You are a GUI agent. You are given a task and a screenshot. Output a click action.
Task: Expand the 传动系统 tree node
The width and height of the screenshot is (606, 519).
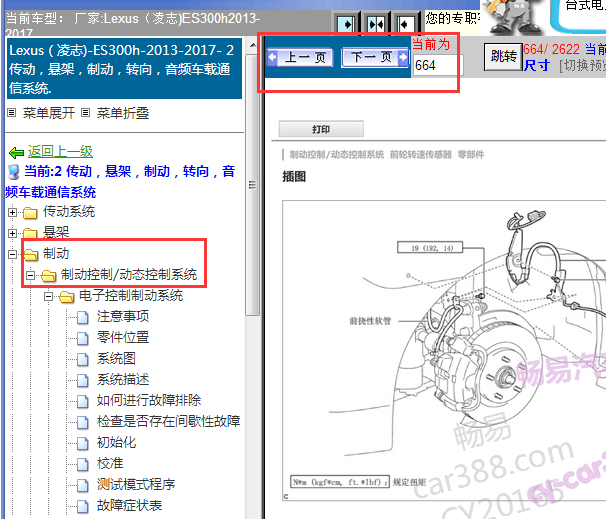12,213
